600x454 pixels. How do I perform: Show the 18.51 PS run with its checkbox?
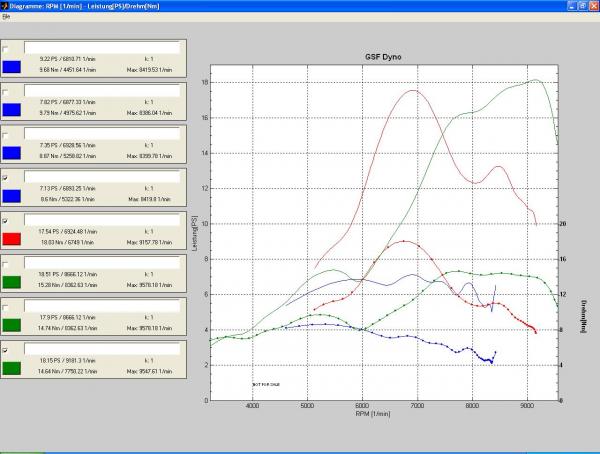(7, 263)
